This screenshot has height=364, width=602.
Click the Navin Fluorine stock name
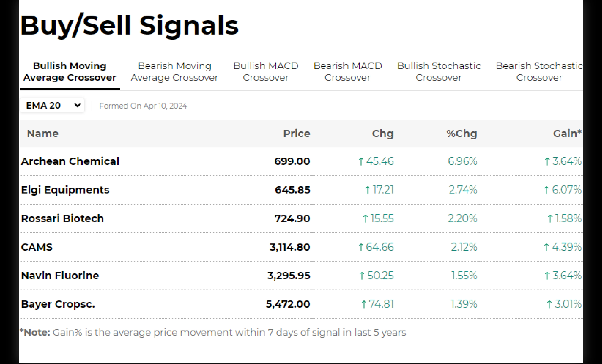(x=60, y=276)
